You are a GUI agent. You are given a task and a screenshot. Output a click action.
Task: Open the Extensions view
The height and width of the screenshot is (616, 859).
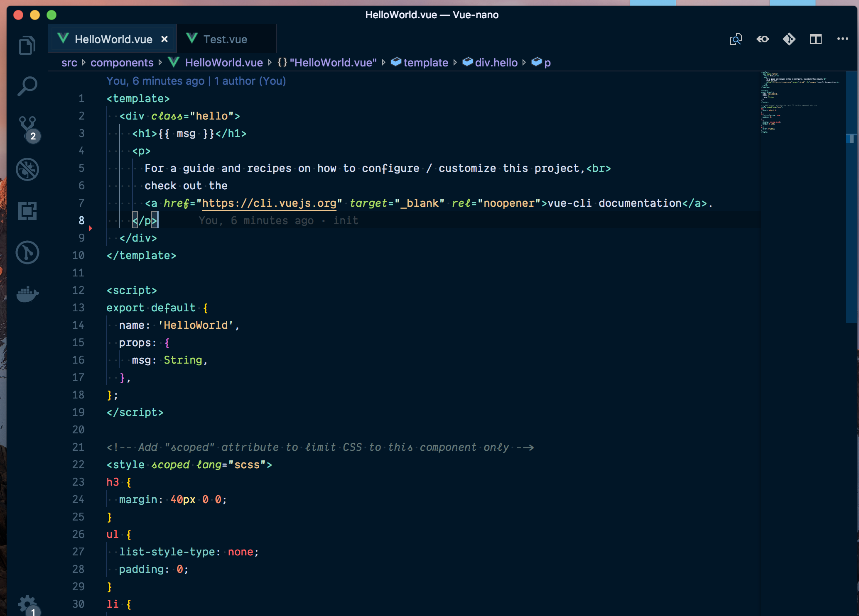click(27, 211)
